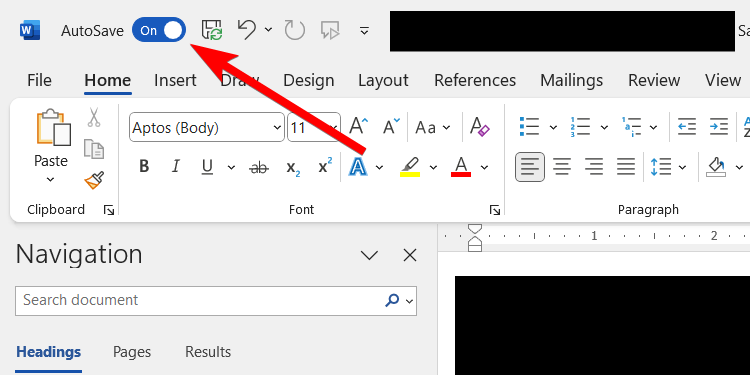Click the Multilevel List icon
Screen dimensions: 750x375
click(632, 127)
